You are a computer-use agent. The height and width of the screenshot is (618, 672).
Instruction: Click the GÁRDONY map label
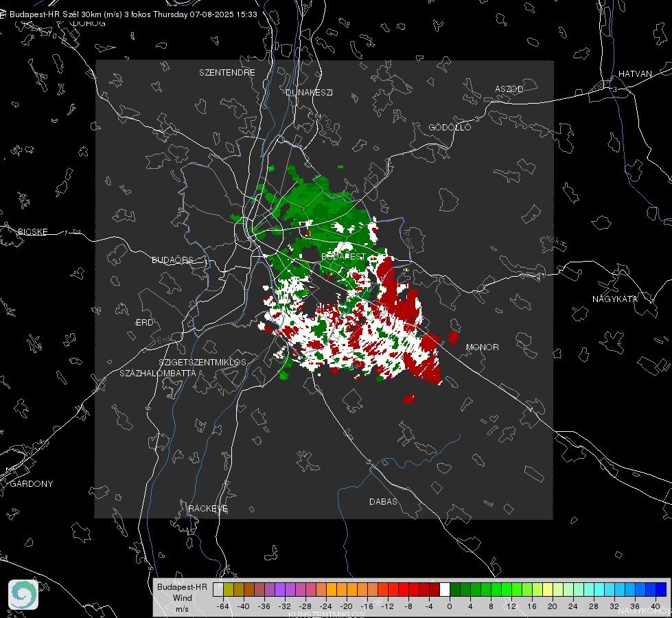point(32,484)
